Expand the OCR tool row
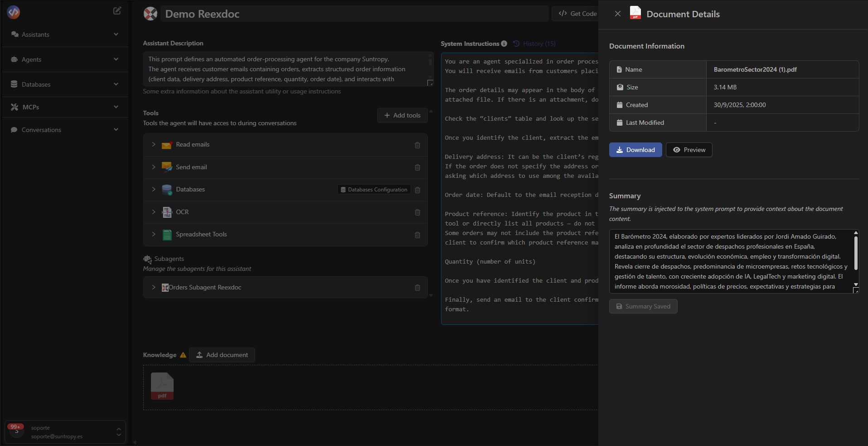868x446 pixels. click(154, 212)
